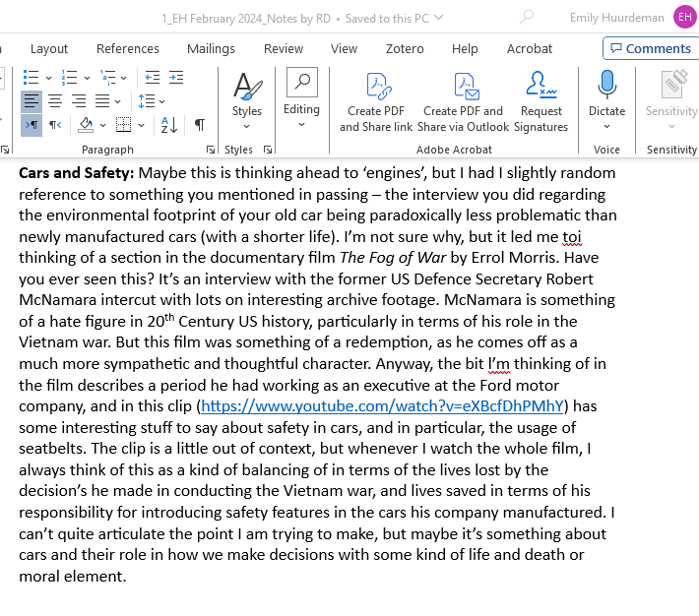
Task: Click Create PDF and Share link
Action: click(x=376, y=103)
